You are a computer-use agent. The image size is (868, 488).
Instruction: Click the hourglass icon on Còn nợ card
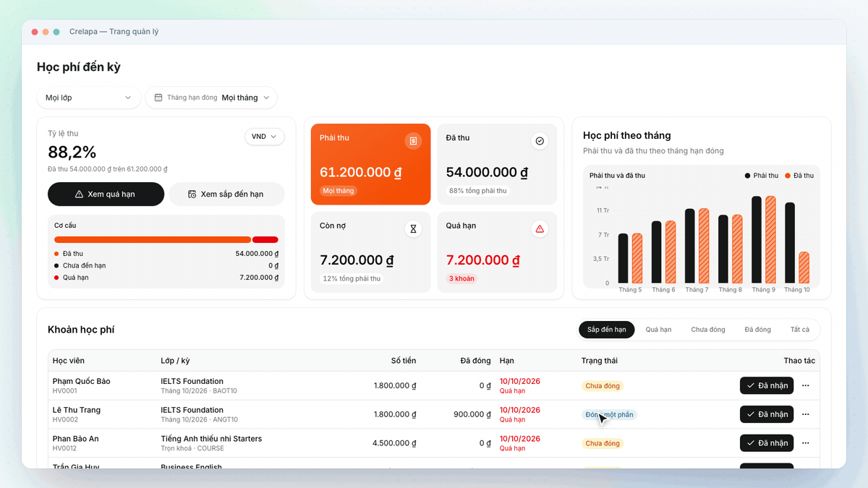(413, 229)
